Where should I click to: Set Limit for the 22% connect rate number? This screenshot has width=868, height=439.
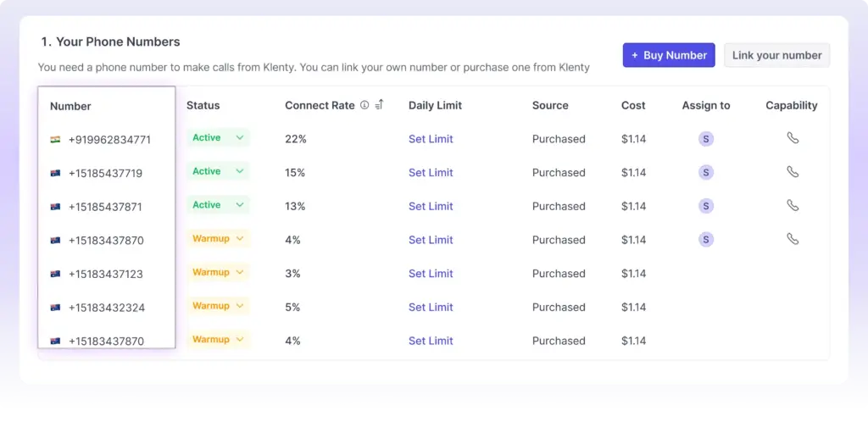click(x=431, y=139)
